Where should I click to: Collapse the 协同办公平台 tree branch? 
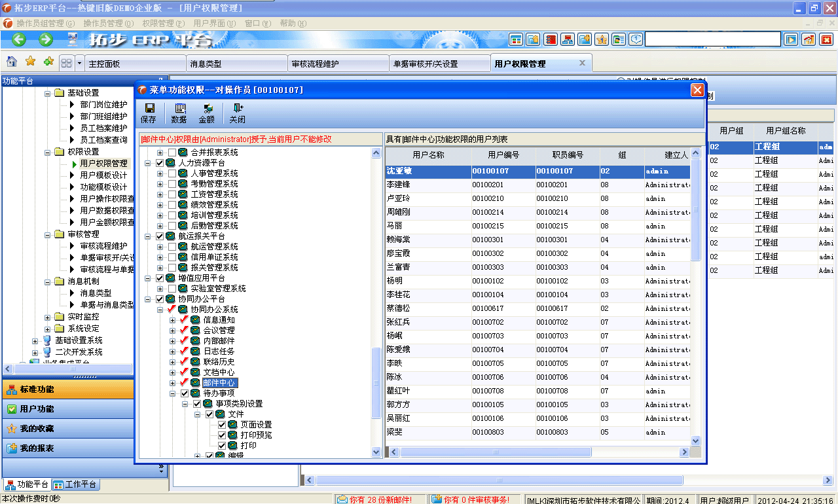click(149, 298)
